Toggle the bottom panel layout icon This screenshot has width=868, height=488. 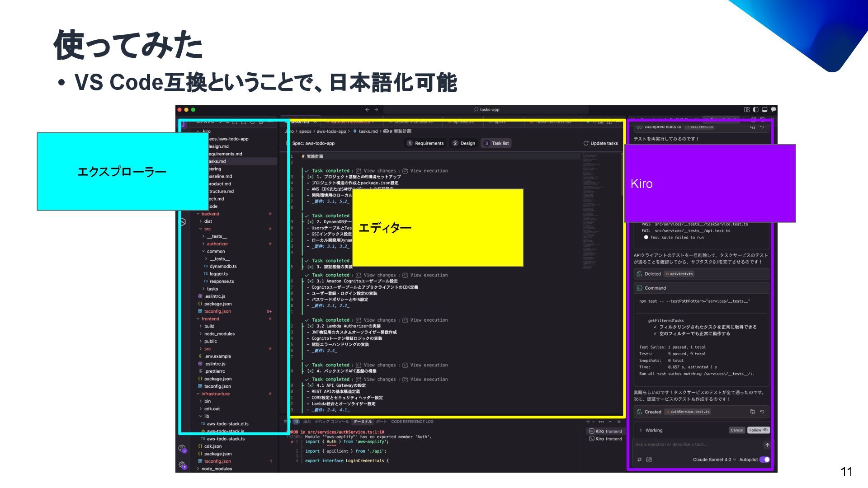764,109
